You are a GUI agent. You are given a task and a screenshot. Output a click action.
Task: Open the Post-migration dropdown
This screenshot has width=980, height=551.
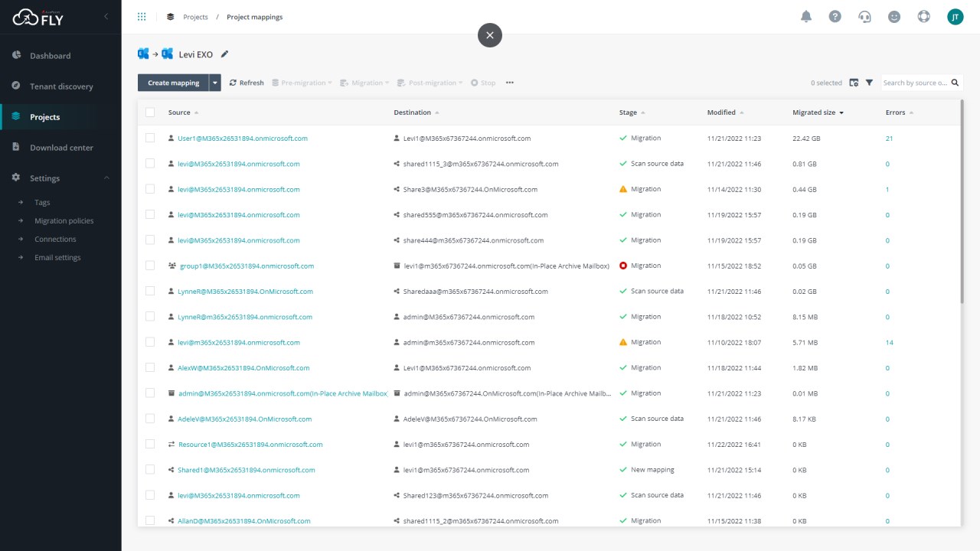click(430, 83)
